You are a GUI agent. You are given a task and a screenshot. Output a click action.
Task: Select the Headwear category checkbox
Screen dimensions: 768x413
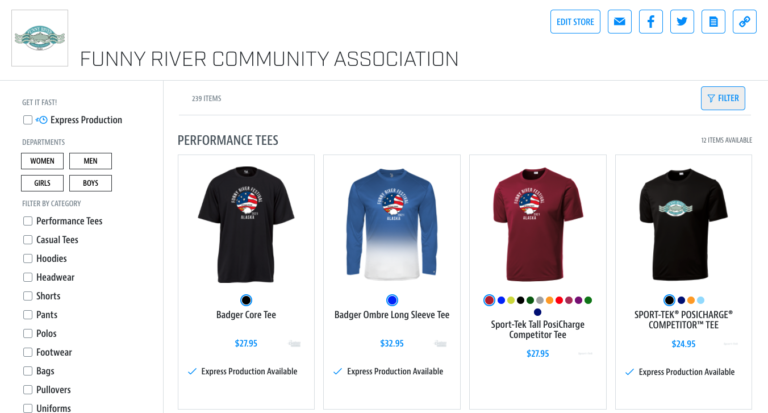point(28,277)
